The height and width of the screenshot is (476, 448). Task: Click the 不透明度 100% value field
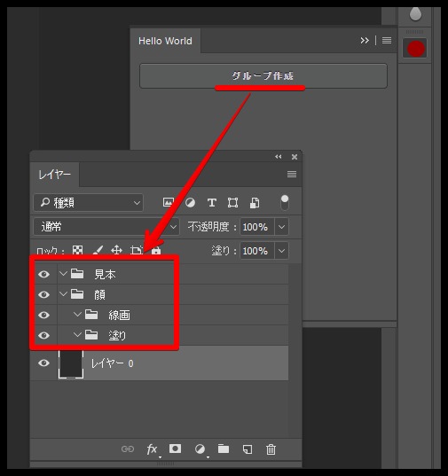coord(257,227)
